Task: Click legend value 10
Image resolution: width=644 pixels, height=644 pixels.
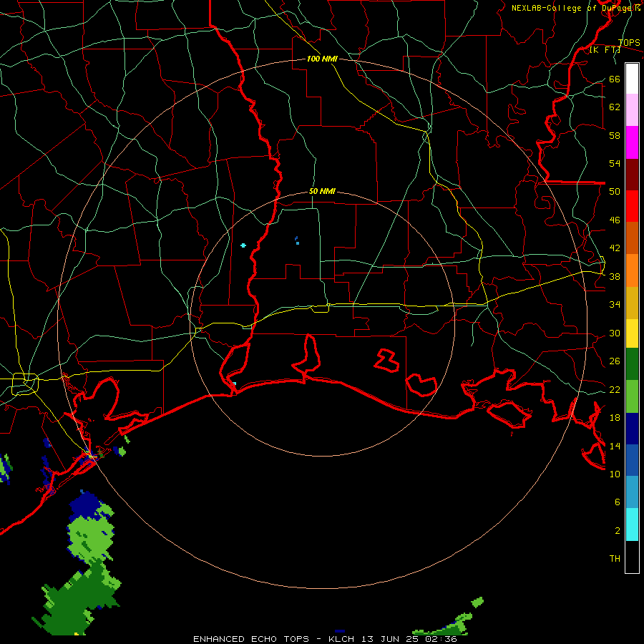Action: [x=615, y=474]
